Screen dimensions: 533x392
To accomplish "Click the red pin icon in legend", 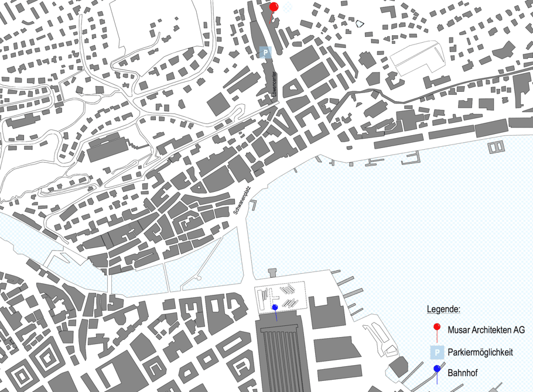I will (437, 332).
